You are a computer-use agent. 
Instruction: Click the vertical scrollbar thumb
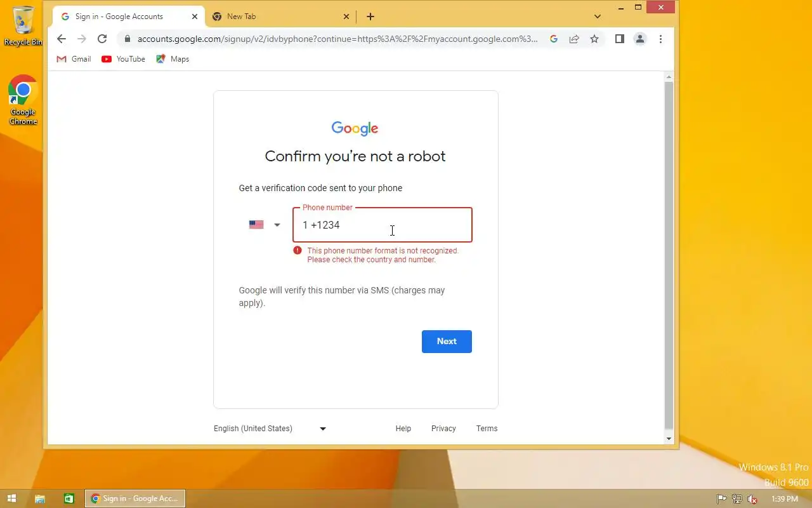point(669,255)
